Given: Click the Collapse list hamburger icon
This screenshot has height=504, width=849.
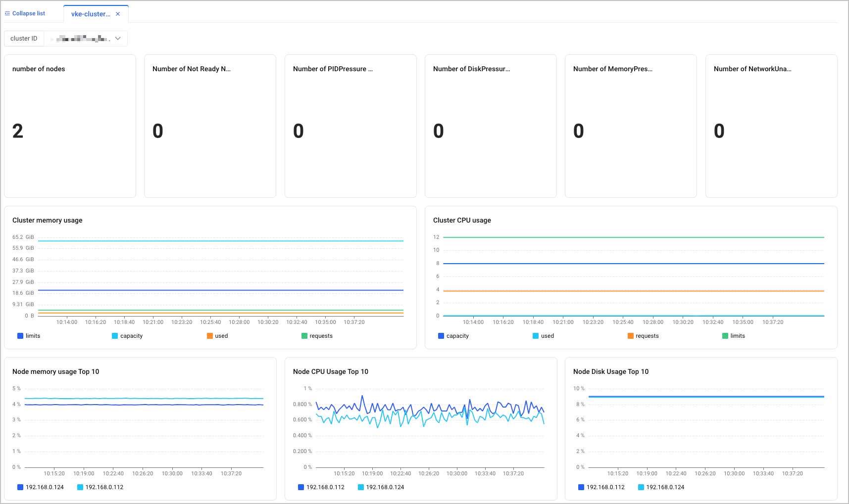Looking at the screenshot, I should [x=7, y=13].
